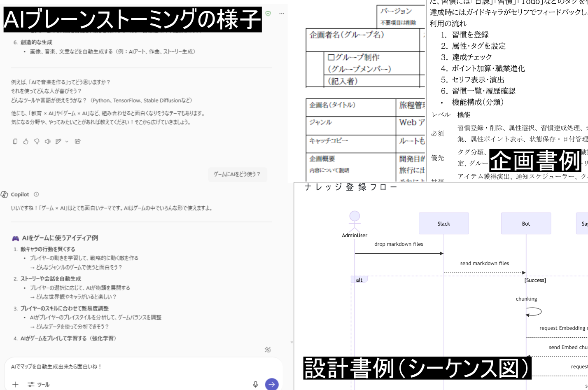
Task: Send the message with the purple arrow button
Action: 271,384
